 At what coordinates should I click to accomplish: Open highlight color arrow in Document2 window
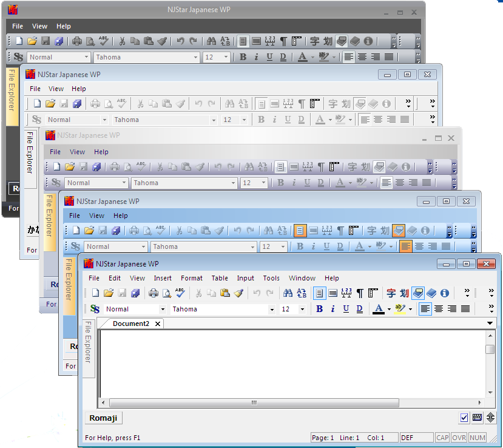coord(410,310)
